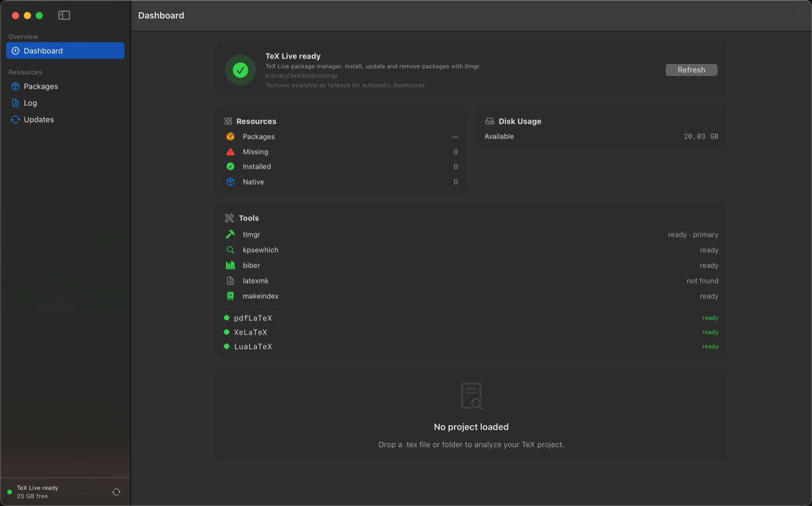This screenshot has height=506, width=812.
Task: Select the Installed row label
Action: click(257, 167)
